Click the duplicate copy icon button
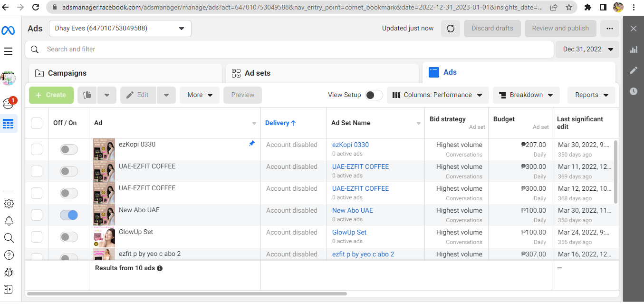 (87, 95)
